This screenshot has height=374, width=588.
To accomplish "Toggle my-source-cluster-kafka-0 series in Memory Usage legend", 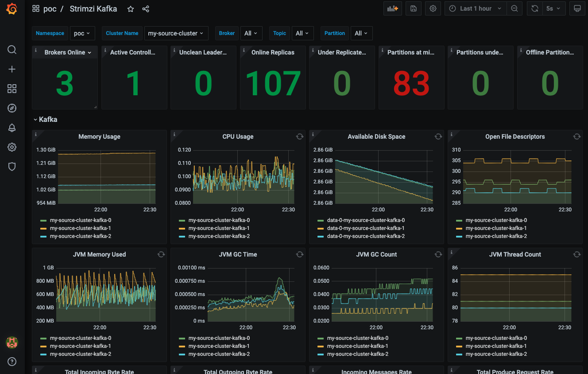I will coord(80,220).
